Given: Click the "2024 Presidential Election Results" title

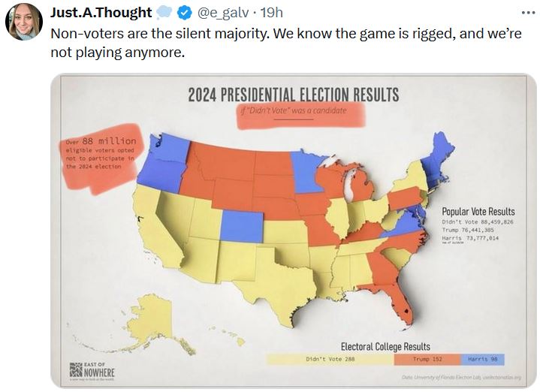Looking at the screenshot, I should [x=294, y=95].
